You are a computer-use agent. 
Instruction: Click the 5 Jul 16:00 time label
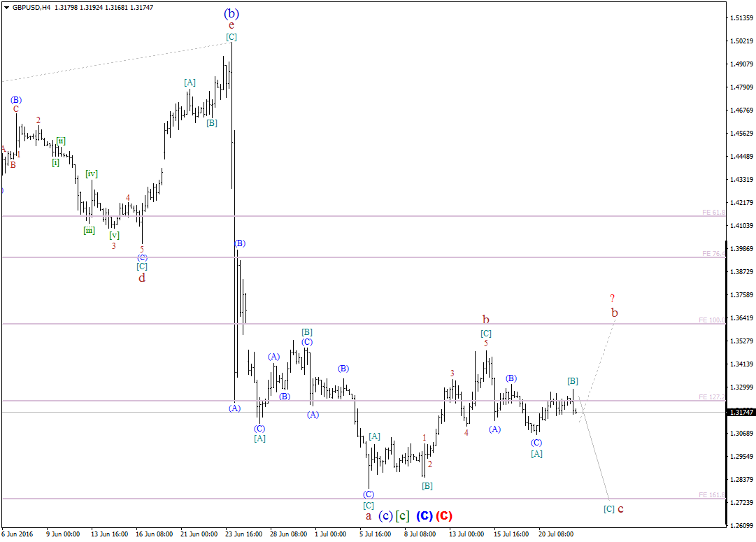coord(376,534)
